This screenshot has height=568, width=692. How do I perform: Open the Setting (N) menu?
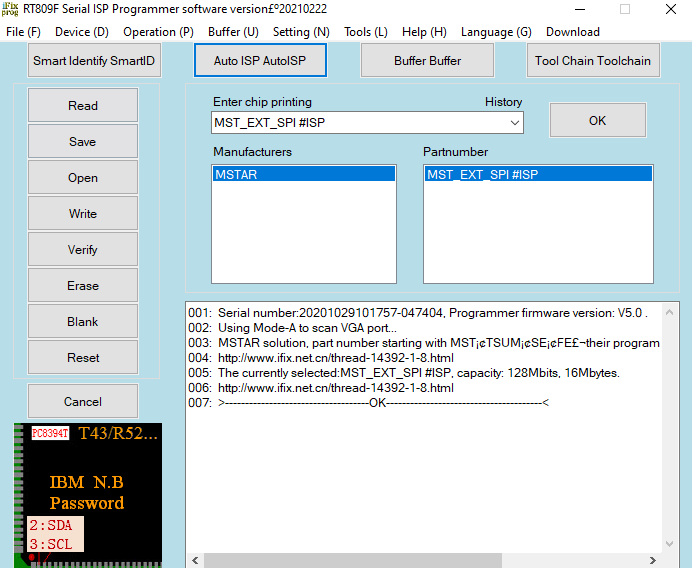point(301,32)
